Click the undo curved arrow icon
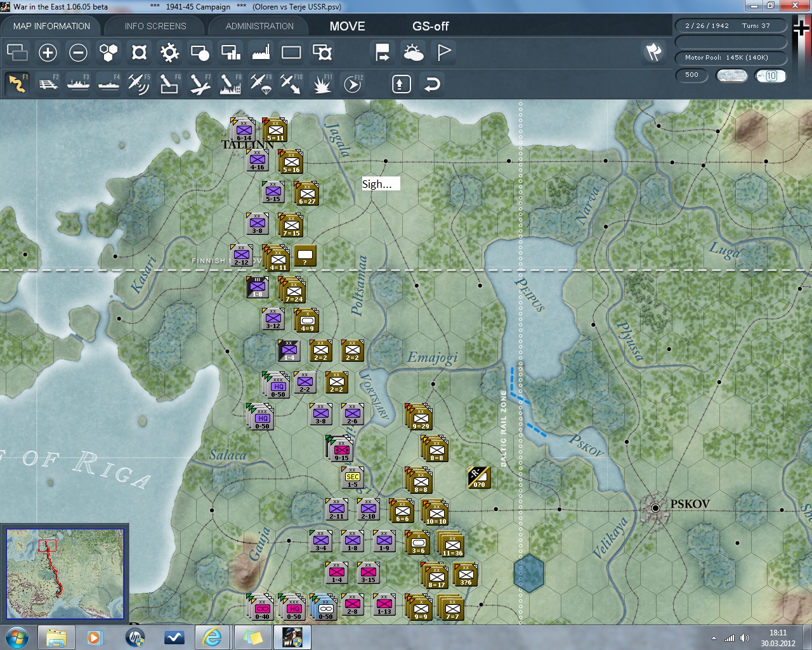 (432, 84)
